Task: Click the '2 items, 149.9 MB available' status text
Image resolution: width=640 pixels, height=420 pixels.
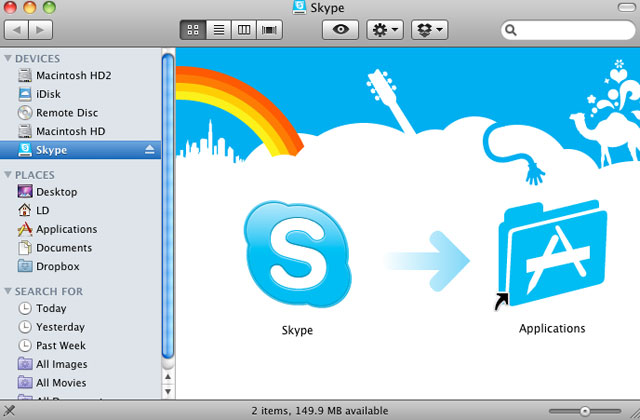Action: pos(320,411)
